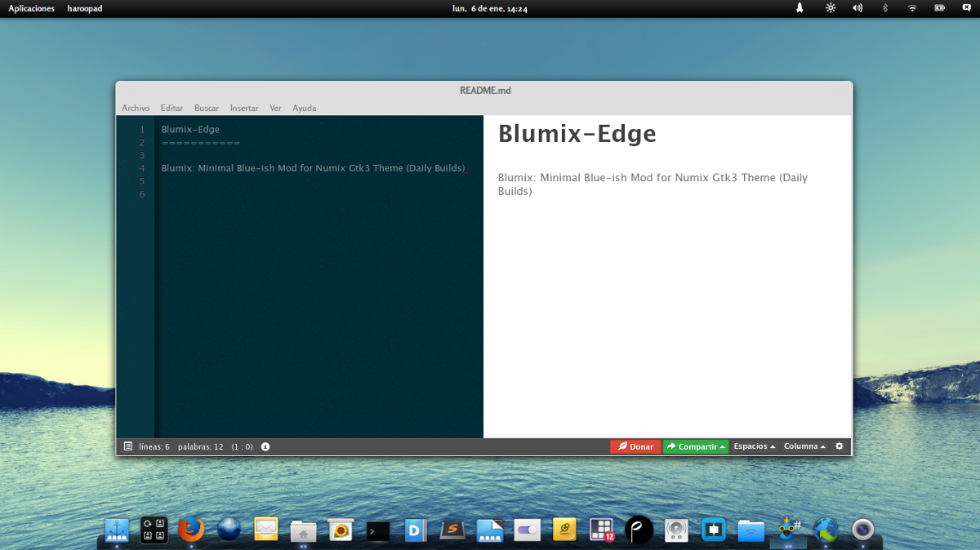Viewport: 980px width, 550px height.
Task: Open the toggle switch tweak tool in dock
Action: point(528,530)
